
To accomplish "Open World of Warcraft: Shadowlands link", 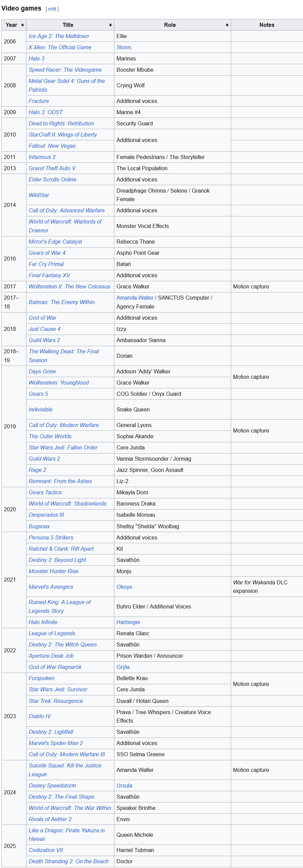I will [68, 504].
